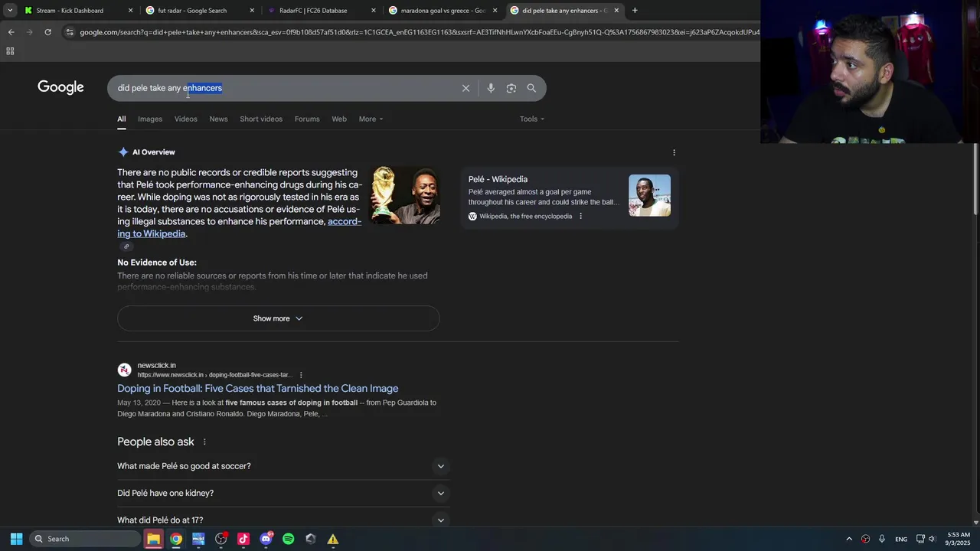Click Pelé thumbnail in Wikipedia card
This screenshot has height=551, width=980.
[x=649, y=195]
